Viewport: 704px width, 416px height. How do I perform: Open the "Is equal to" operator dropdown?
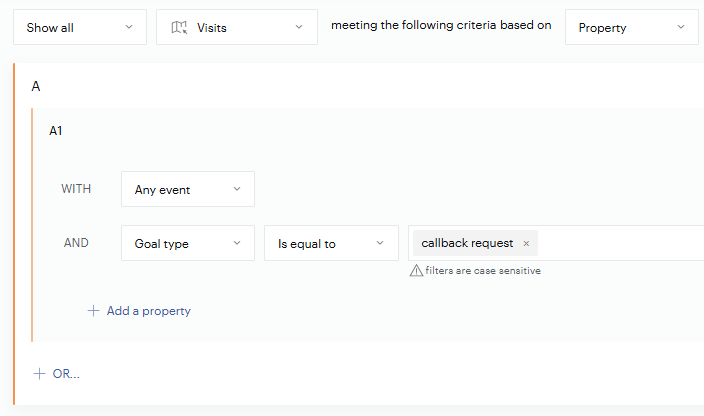pos(331,243)
